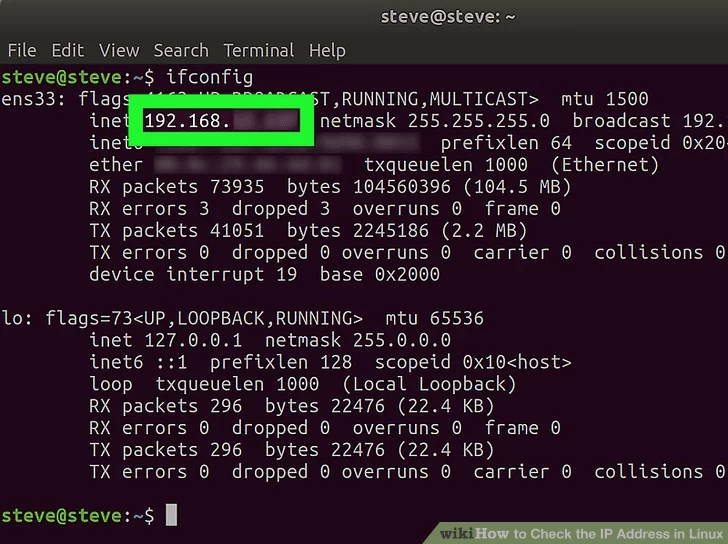
Task: Open the Search menu
Action: (x=181, y=50)
